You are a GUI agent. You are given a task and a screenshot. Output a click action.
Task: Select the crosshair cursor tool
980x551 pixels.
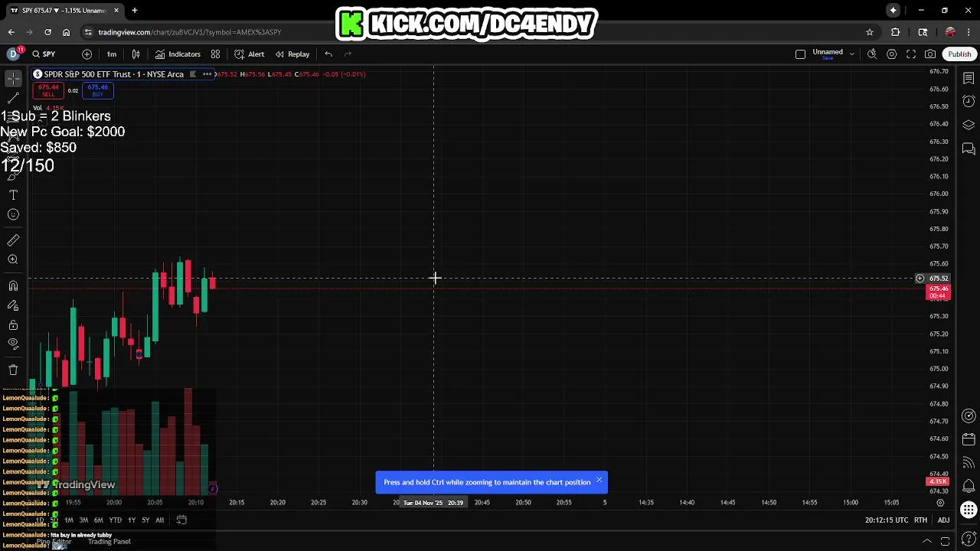coord(13,79)
